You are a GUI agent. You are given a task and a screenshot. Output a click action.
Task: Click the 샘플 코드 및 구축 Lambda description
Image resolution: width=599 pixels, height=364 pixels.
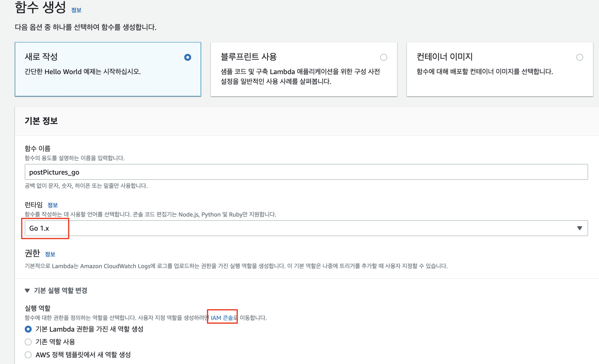tap(300, 76)
